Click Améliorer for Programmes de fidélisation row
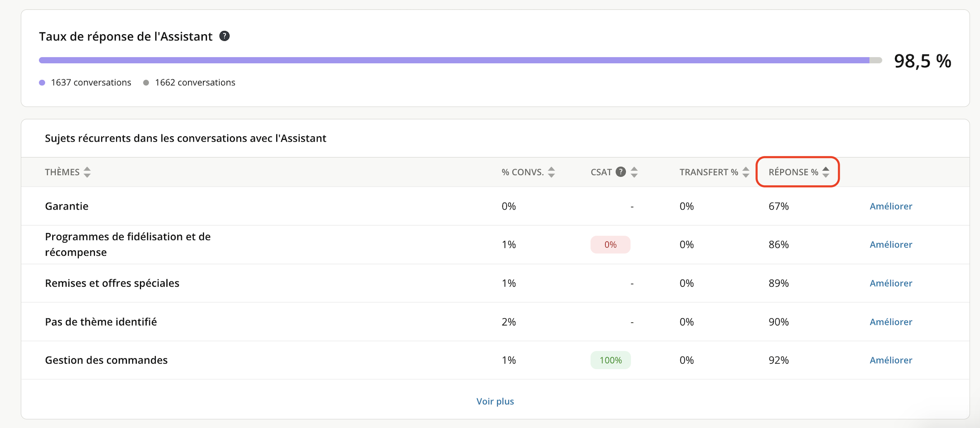This screenshot has width=980, height=428. (x=890, y=245)
